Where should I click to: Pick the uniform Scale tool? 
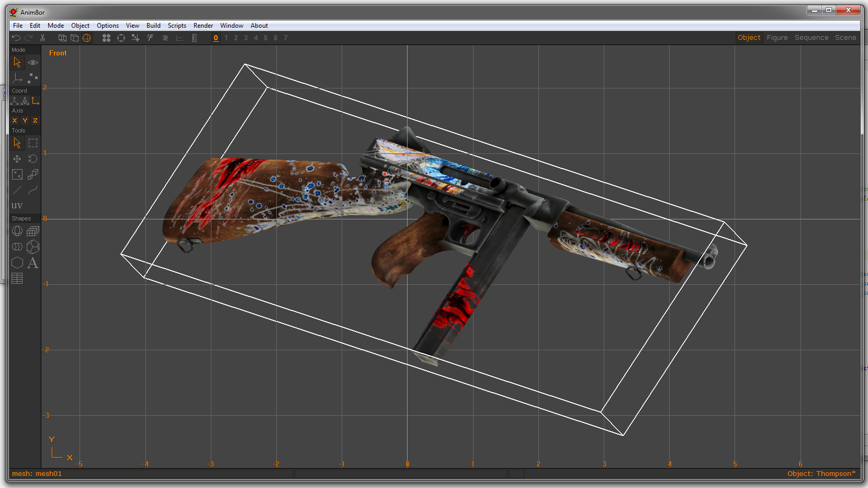click(17, 174)
